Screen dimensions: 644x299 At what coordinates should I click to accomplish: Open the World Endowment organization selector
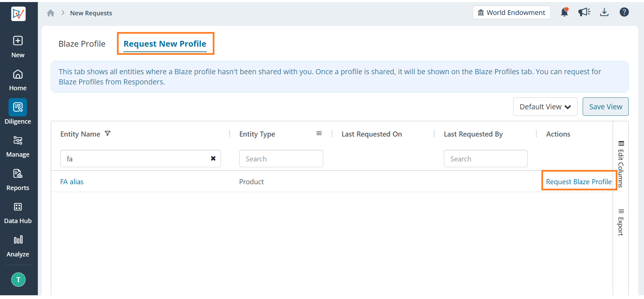tap(511, 13)
